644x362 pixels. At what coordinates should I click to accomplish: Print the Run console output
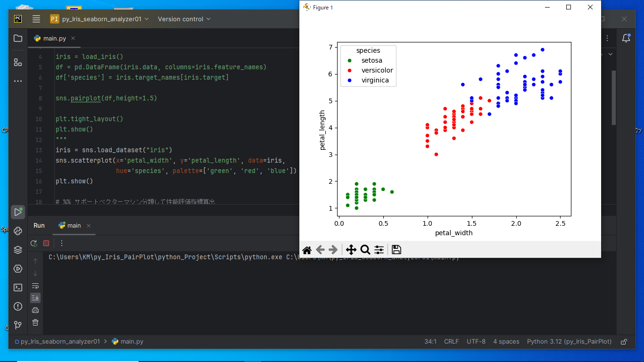point(35,310)
